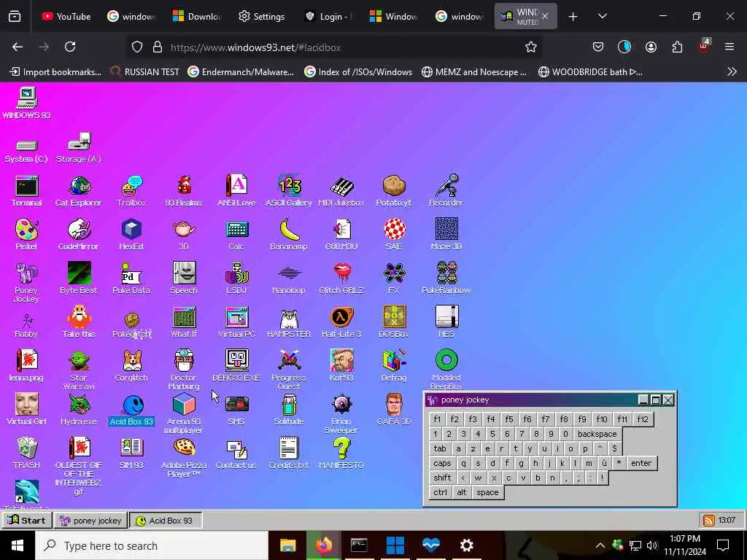Open Credits.txt document icon

(289, 454)
